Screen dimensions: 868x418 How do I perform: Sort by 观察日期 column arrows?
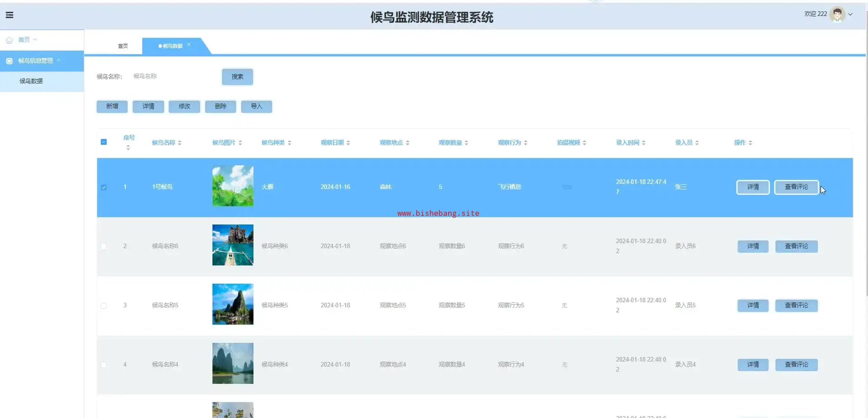pos(348,143)
